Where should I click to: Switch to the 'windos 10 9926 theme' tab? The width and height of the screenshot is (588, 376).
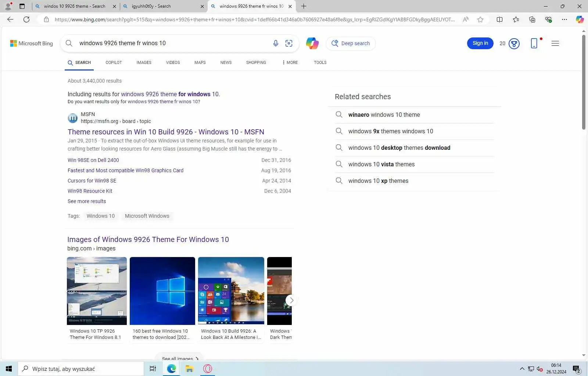74,6
